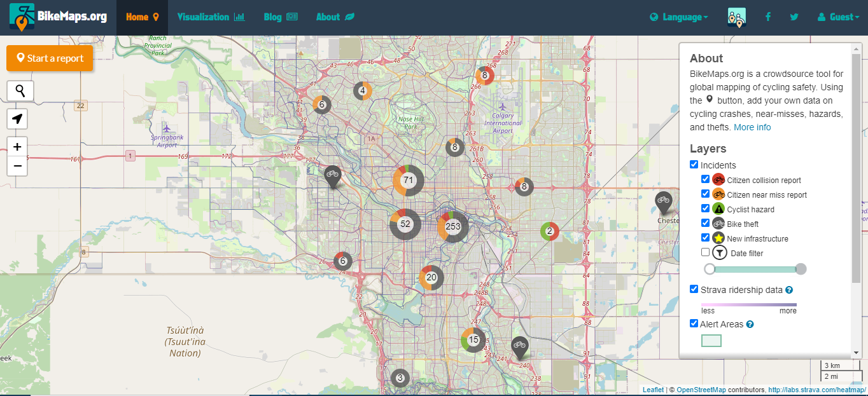Uncheck the Citizen collision report checkbox
Viewport: 868px width, 396px height.
[705, 179]
